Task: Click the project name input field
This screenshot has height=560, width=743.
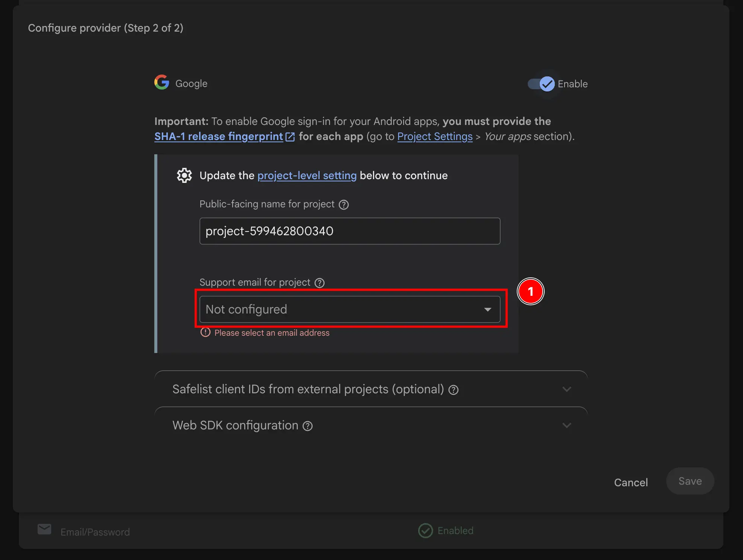Action: point(349,231)
